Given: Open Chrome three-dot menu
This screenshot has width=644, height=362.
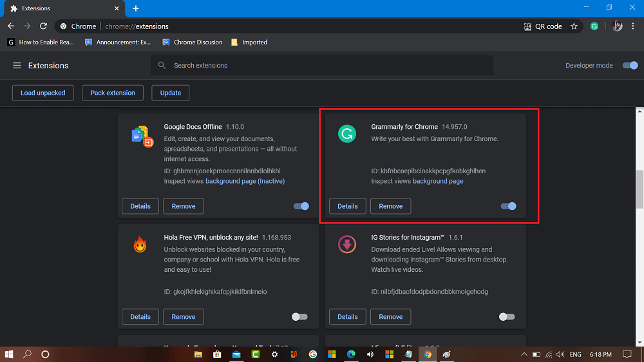Looking at the screenshot, I should coord(633,26).
